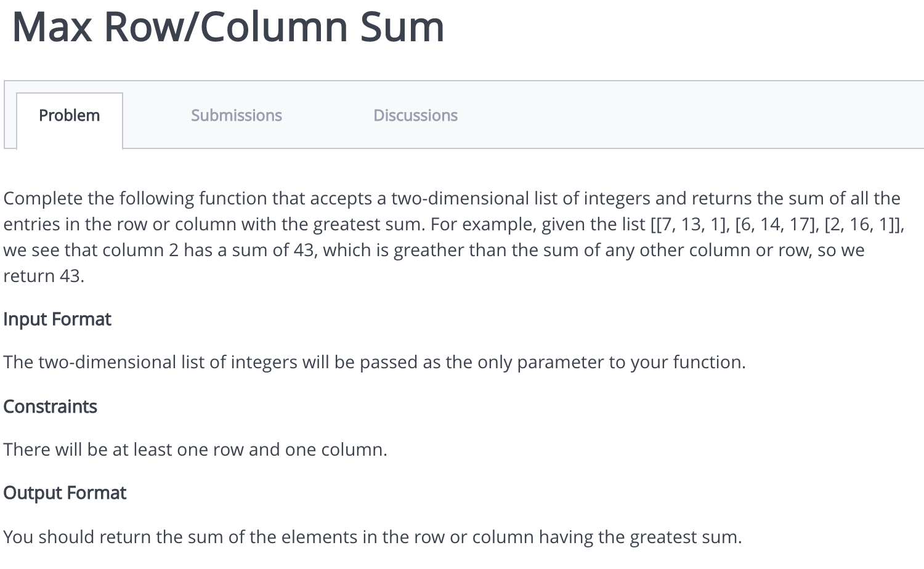Click the final "You should return" sentence
This screenshot has width=924, height=569.
coord(373,537)
